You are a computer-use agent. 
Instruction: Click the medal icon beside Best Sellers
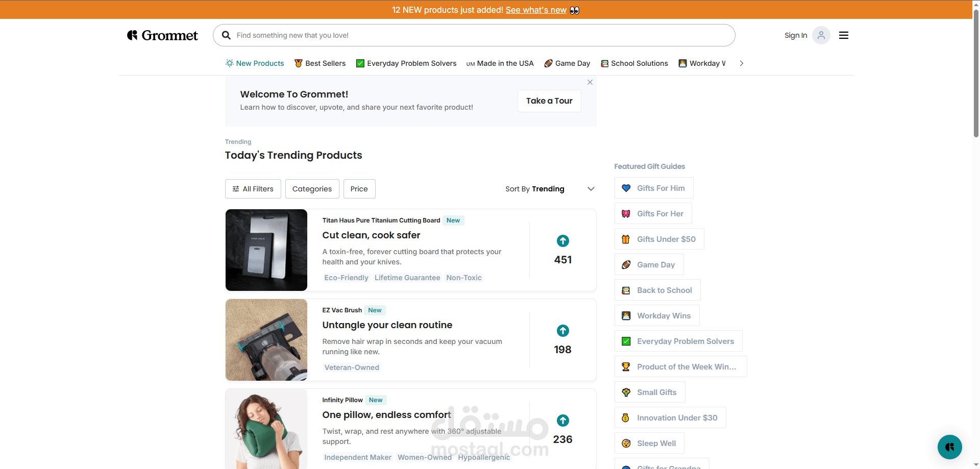click(x=299, y=63)
